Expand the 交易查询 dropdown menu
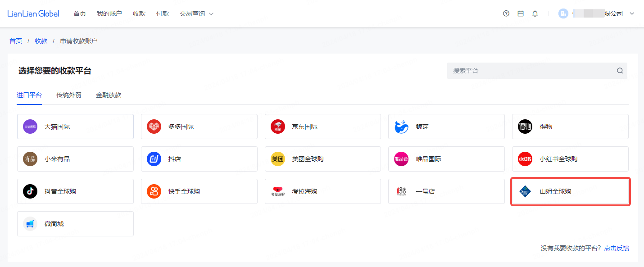The height and width of the screenshot is (267, 644). coord(196,14)
